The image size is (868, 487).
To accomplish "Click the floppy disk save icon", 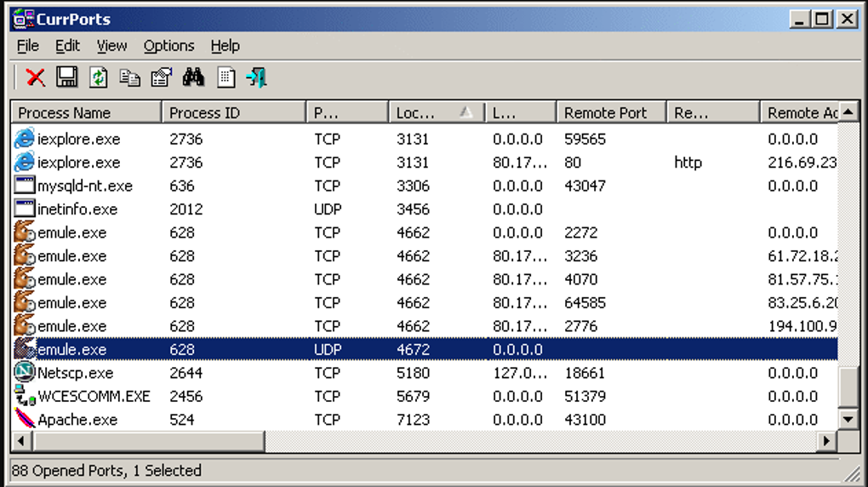I will pos(67,77).
